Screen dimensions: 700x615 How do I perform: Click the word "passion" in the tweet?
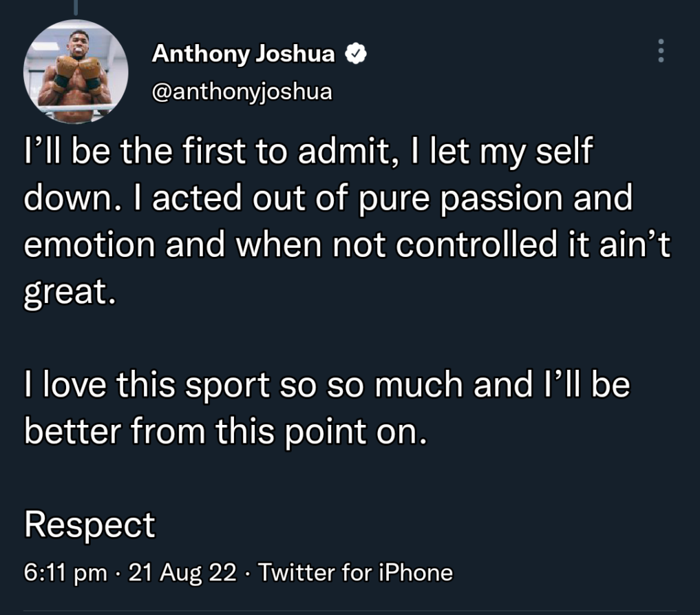501,199
